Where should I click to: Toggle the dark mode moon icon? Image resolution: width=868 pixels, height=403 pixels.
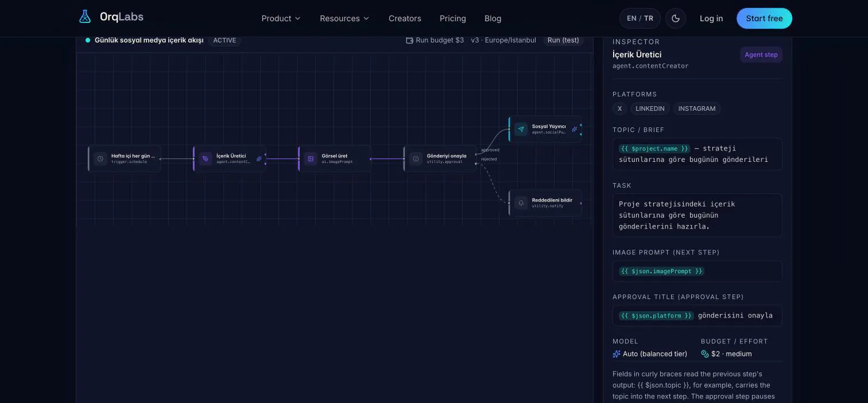click(676, 18)
